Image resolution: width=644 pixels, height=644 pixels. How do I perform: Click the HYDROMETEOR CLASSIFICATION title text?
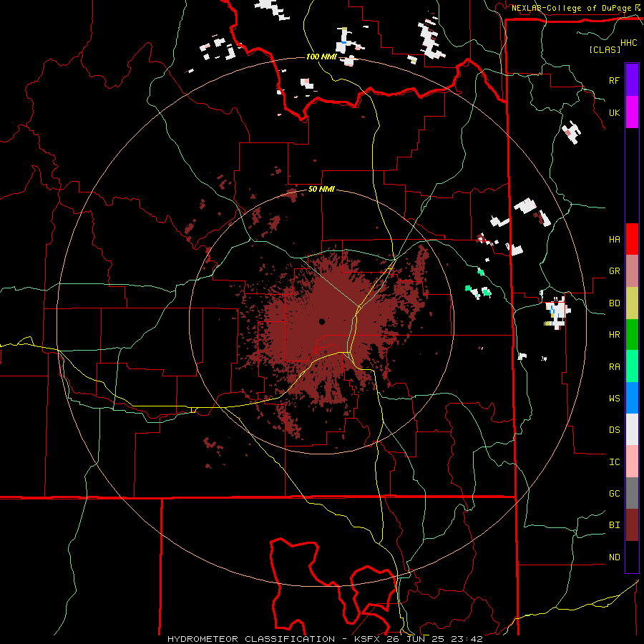(x=250, y=639)
